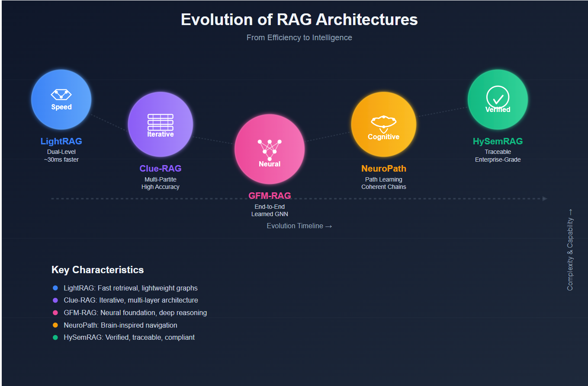Select "NeuroPath: Brain-inspired navigation" legend line

[120, 325]
